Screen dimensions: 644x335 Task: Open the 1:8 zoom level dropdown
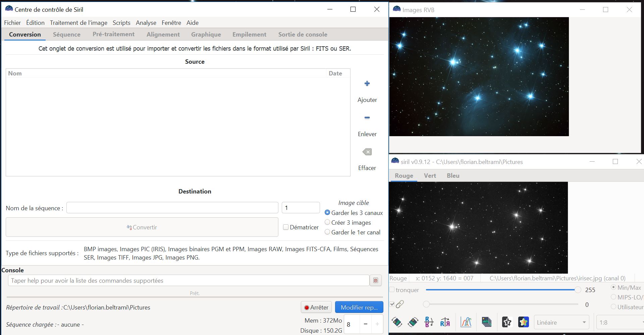click(620, 322)
